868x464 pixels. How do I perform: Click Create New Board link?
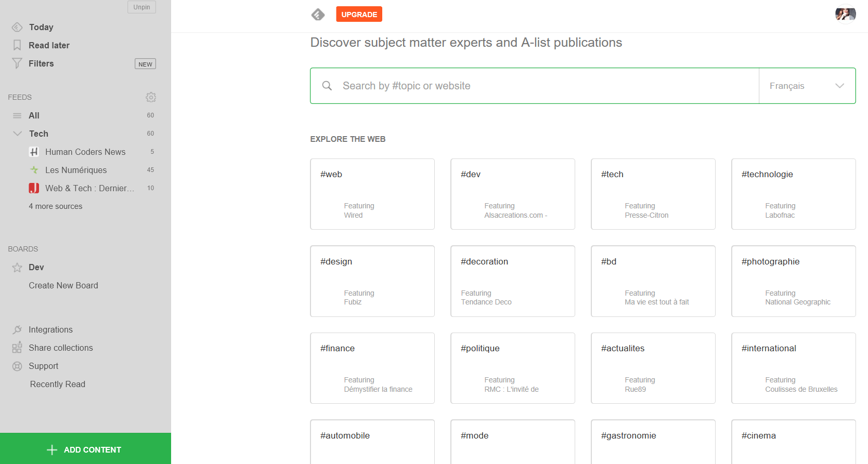coord(63,285)
